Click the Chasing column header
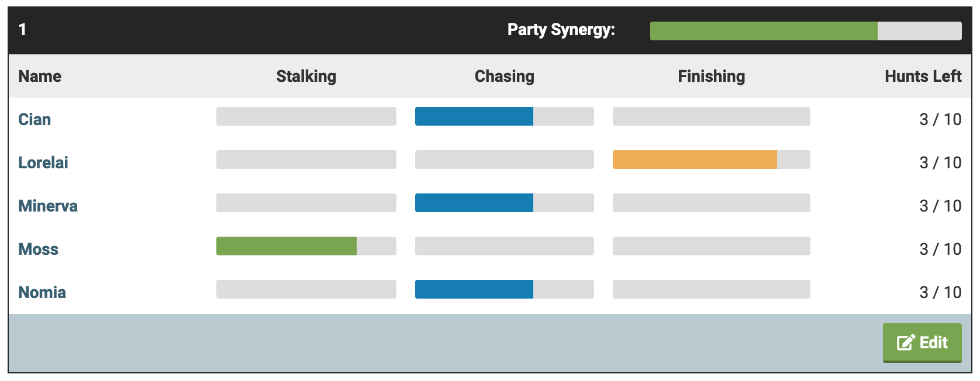Screen dimensions: 980x381 tap(504, 76)
